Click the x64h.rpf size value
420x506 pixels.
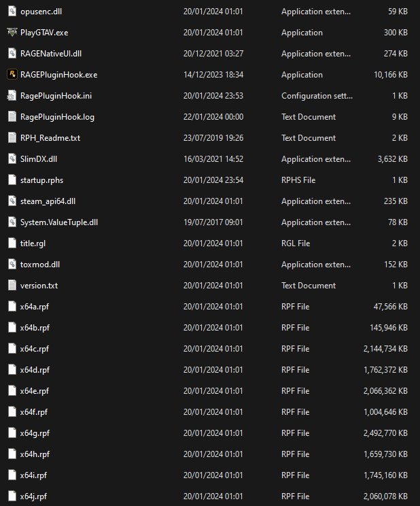(385, 454)
